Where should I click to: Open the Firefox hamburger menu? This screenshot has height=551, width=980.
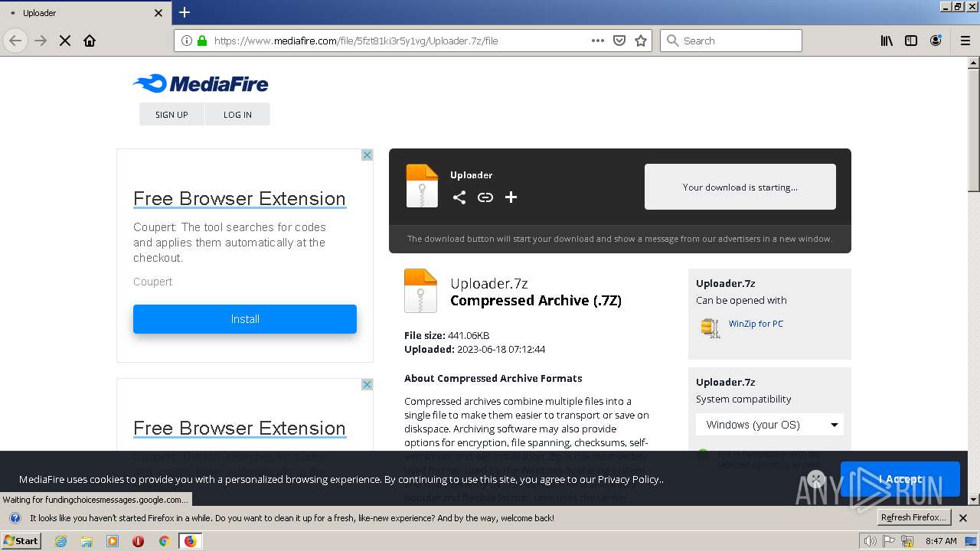coord(965,41)
